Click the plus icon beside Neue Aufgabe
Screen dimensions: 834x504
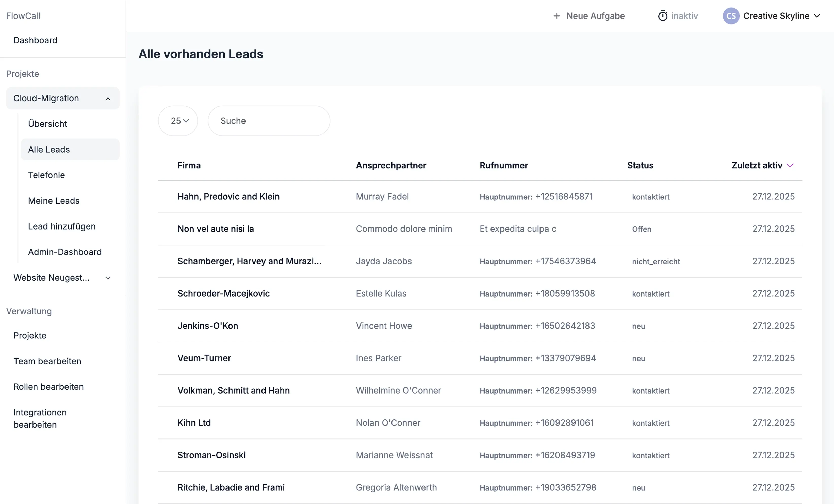(557, 16)
